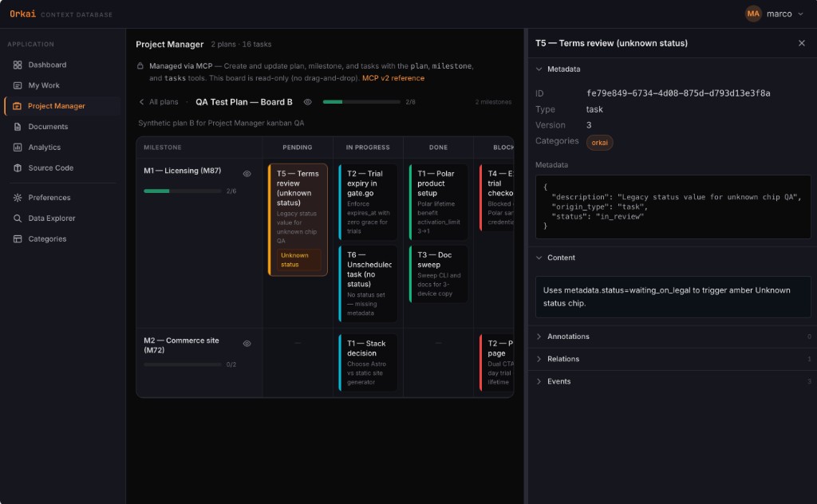Viewport: 817px width, 504px height.
Task: Click the IN PROGRESS column header
Action: pos(368,148)
